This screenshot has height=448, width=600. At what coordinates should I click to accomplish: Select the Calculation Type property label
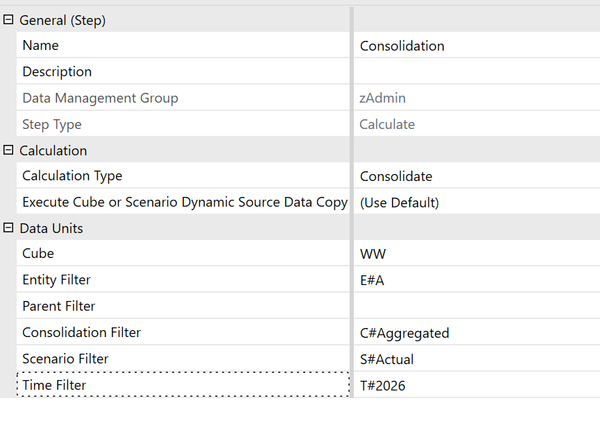pyautogui.click(x=72, y=176)
